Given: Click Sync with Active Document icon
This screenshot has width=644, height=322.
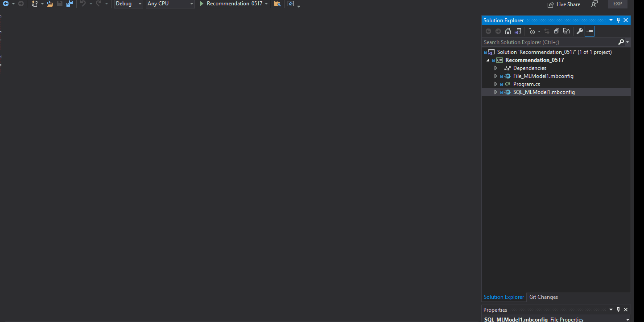Looking at the screenshot, I should click(547, 31).
